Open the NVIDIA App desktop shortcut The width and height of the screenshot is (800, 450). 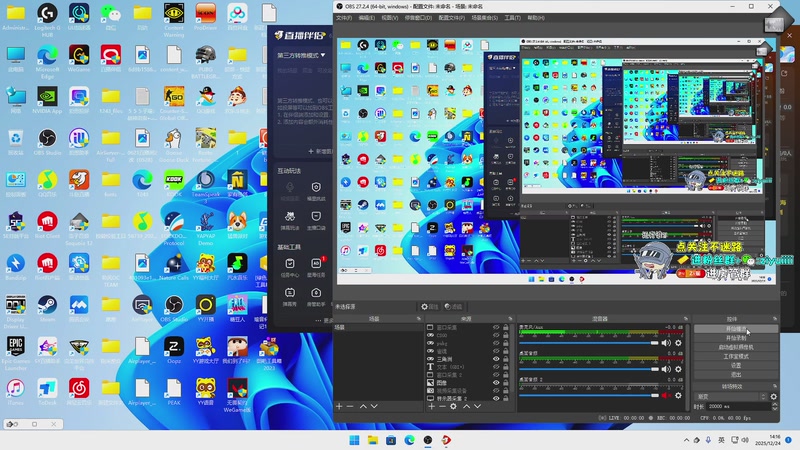pos(47,99)
